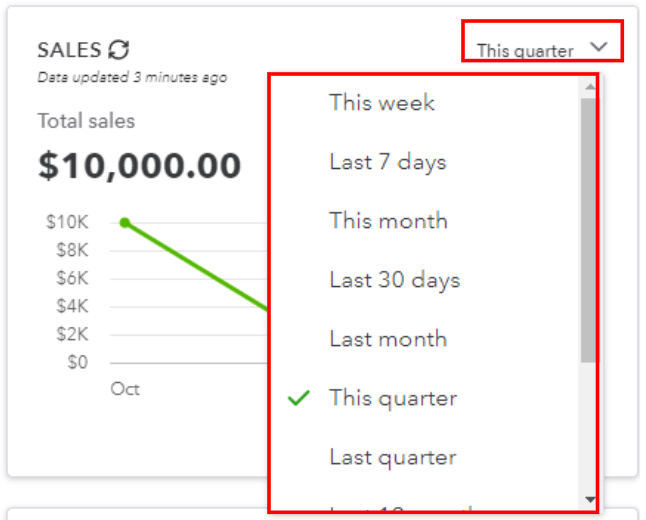
Task: Pick Last 30 days option
Action: click(425, 280)
